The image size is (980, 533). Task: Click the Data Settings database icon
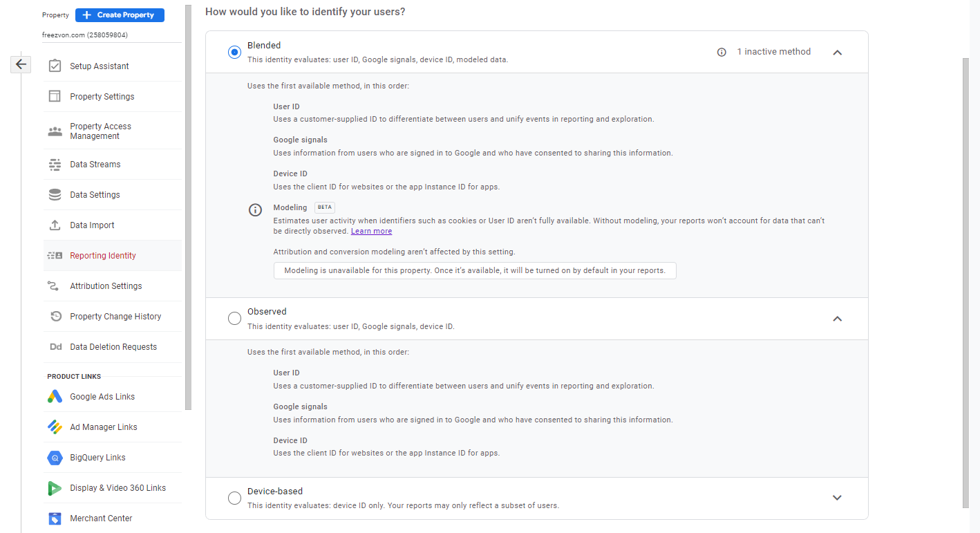pos(55,195)
